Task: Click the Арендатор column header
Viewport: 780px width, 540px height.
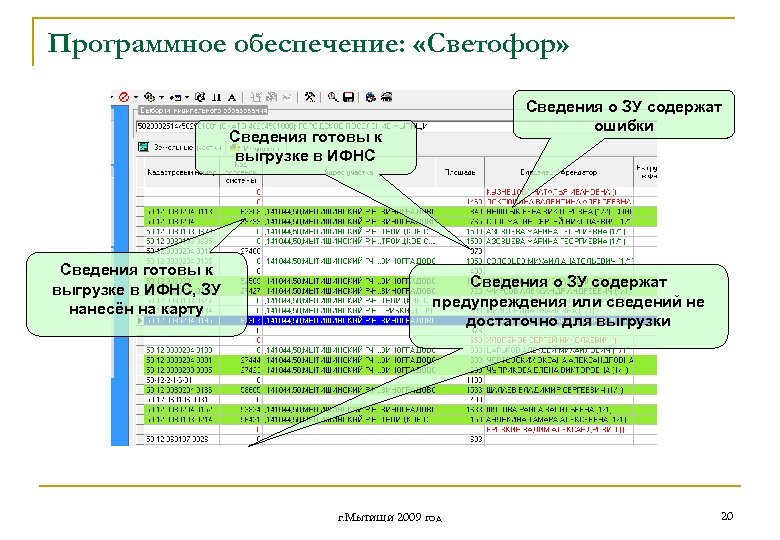Action: 559,173
